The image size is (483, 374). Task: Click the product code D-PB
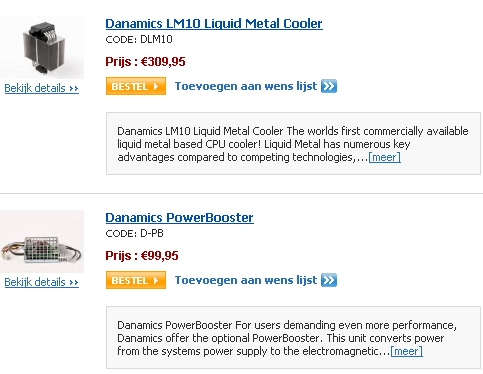(152, 233)
